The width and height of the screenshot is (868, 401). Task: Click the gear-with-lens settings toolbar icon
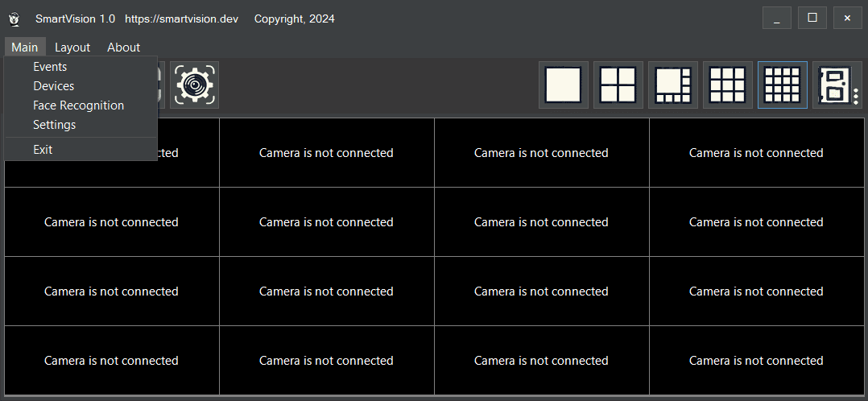[x=194, y=85]
